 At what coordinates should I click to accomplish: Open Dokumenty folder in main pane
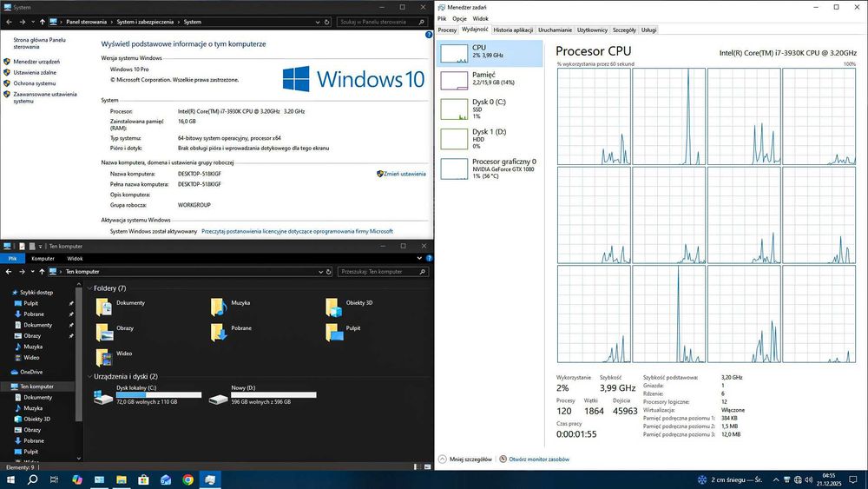click(120, 307)
